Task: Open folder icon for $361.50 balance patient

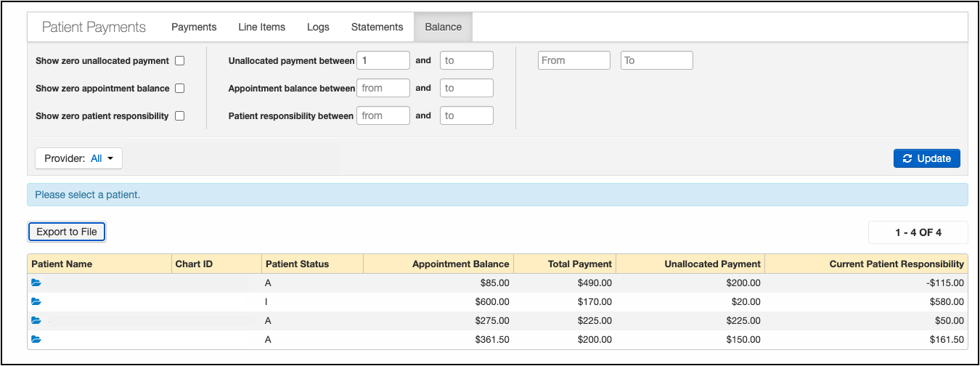Action: click(x=36, y=339)
